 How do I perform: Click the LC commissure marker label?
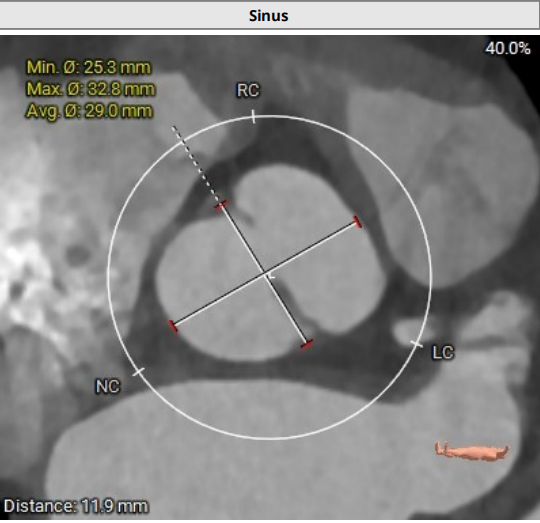coord(443,353)
